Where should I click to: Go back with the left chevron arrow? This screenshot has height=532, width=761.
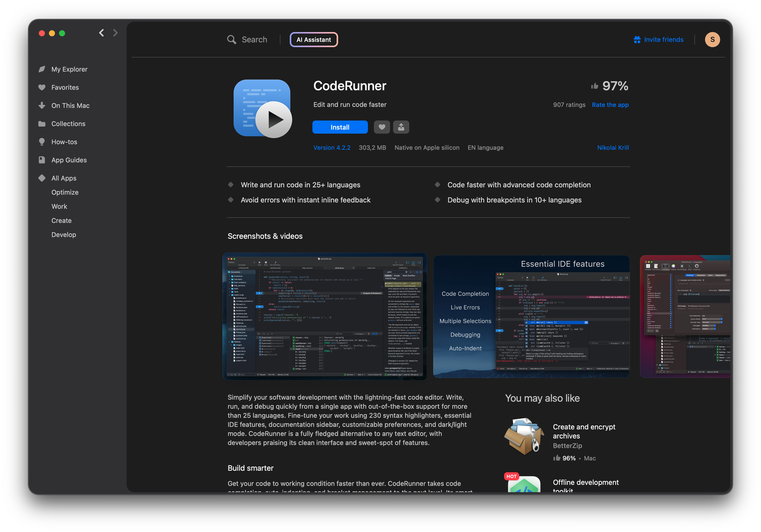[x=102, y=33]
